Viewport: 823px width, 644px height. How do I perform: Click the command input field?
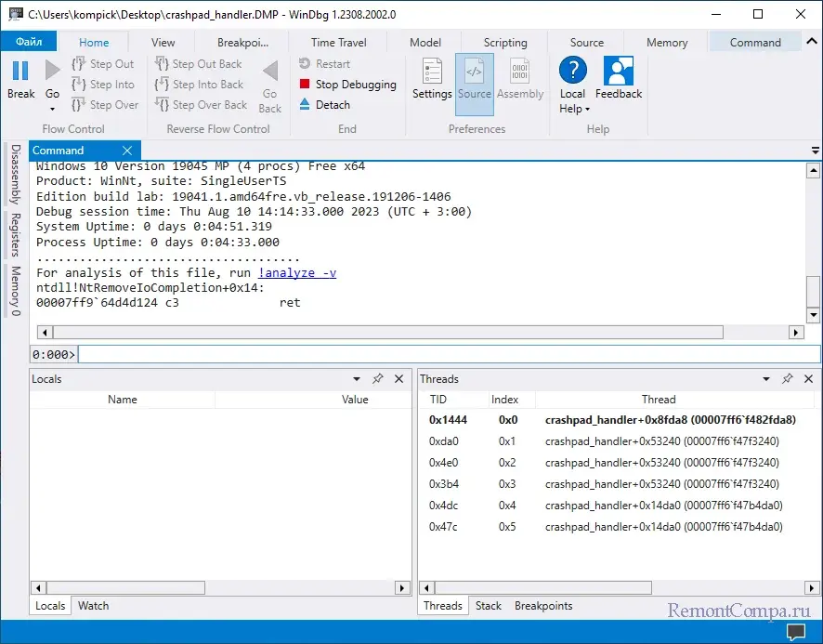pyautogui.click(x=449, y=355)
